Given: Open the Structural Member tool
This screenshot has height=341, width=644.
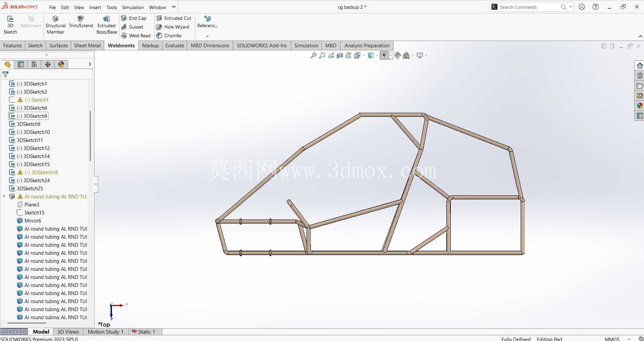Looking at the screenshot, I should (x=55, y=25).
